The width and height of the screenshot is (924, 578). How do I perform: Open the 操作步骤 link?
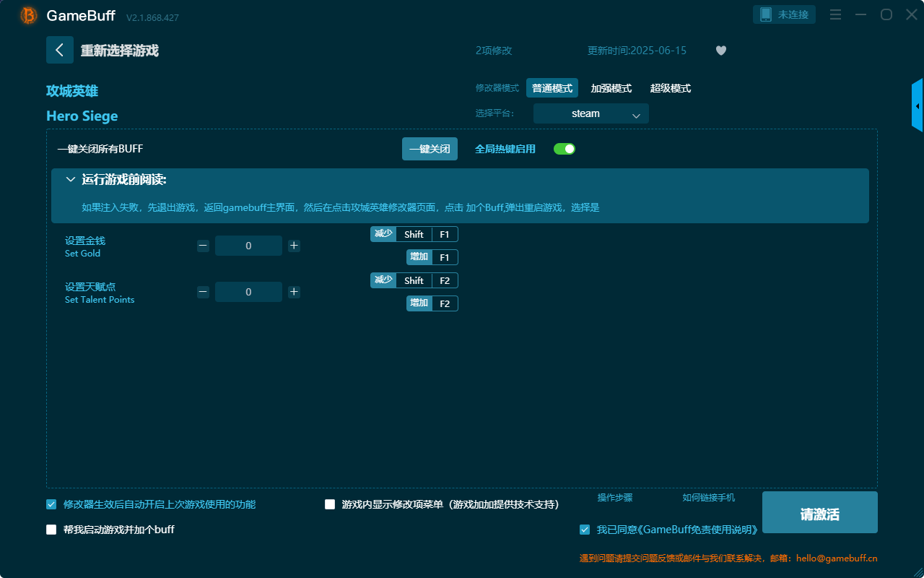(615, 498)
